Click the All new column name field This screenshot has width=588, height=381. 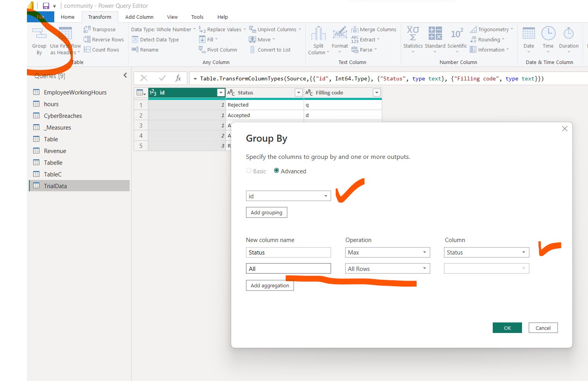click(x=288, y=269)
